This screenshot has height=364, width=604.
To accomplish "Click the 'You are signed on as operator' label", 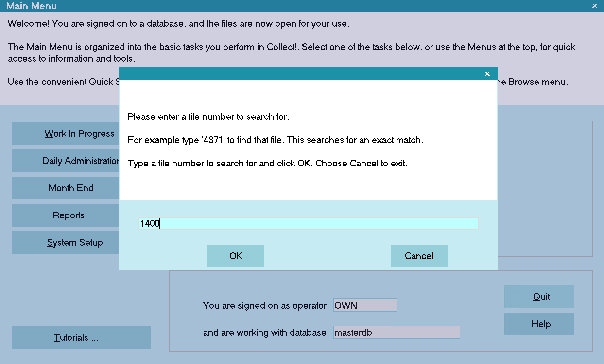I will 265,305.
